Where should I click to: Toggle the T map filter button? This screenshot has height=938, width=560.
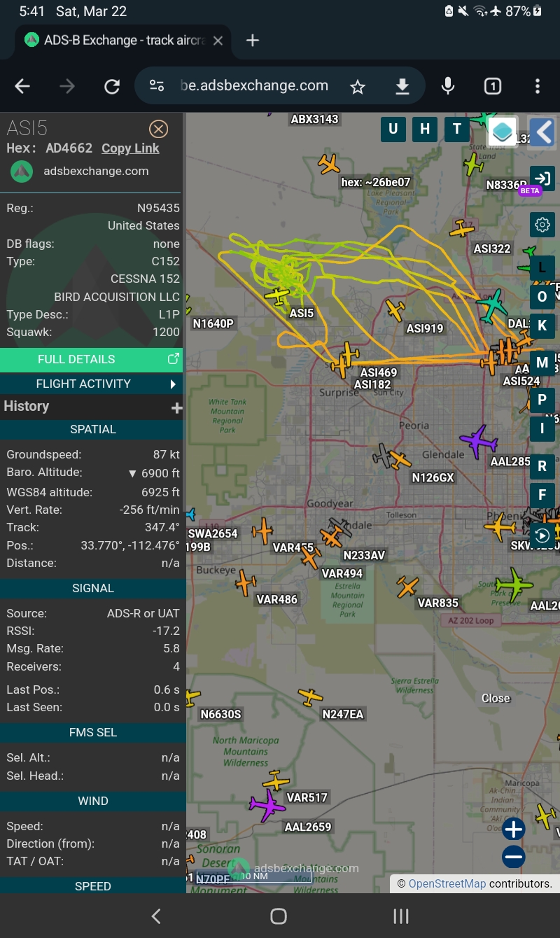click(x=457, y=129)
